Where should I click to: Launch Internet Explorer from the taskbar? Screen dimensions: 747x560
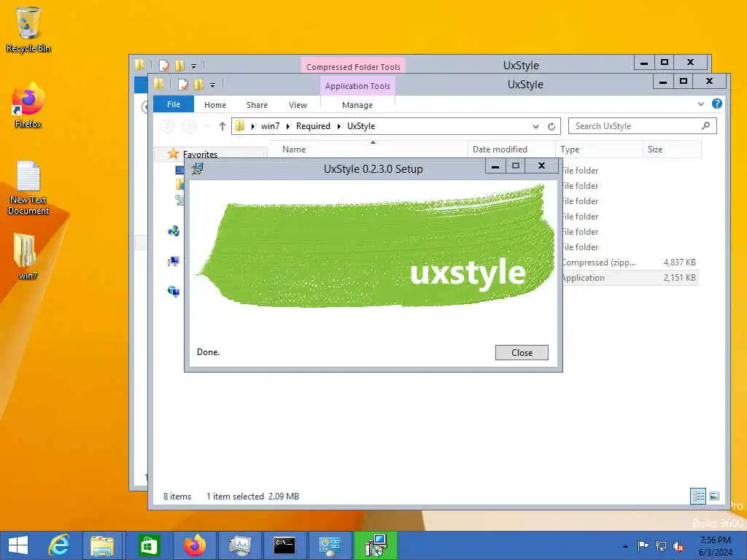(60, 545)
